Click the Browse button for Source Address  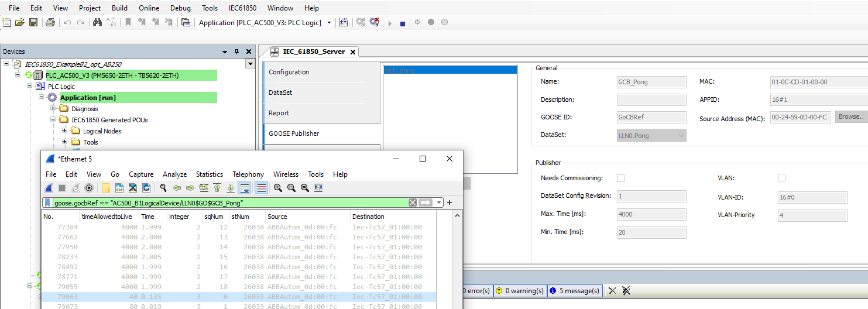(850, 117)
